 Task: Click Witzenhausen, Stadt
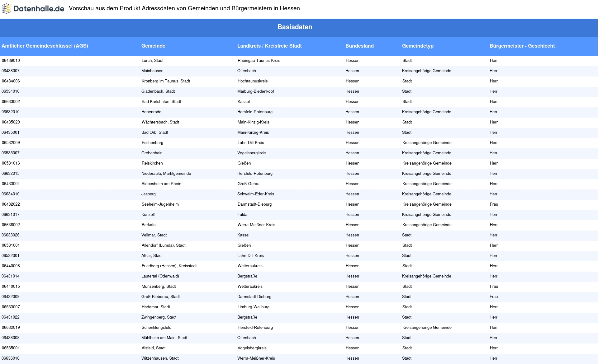pyautogui.click(x=160, y=358)
